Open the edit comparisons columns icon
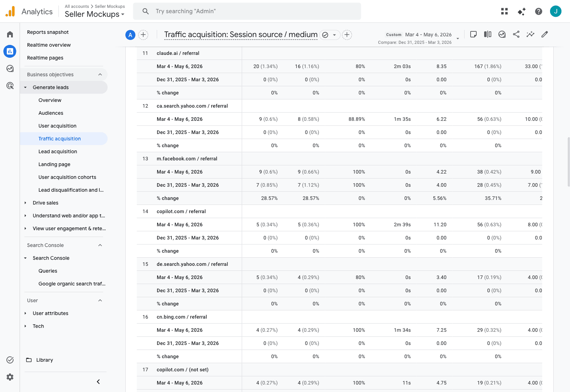Image resolution: width=570 pixels, height=392 pixels. (x=488, y=34)
